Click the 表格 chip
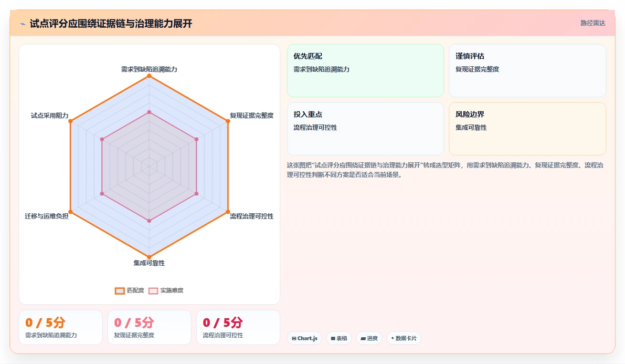The width and height of the screenshot is (625, 364). [x=339, y=338]
